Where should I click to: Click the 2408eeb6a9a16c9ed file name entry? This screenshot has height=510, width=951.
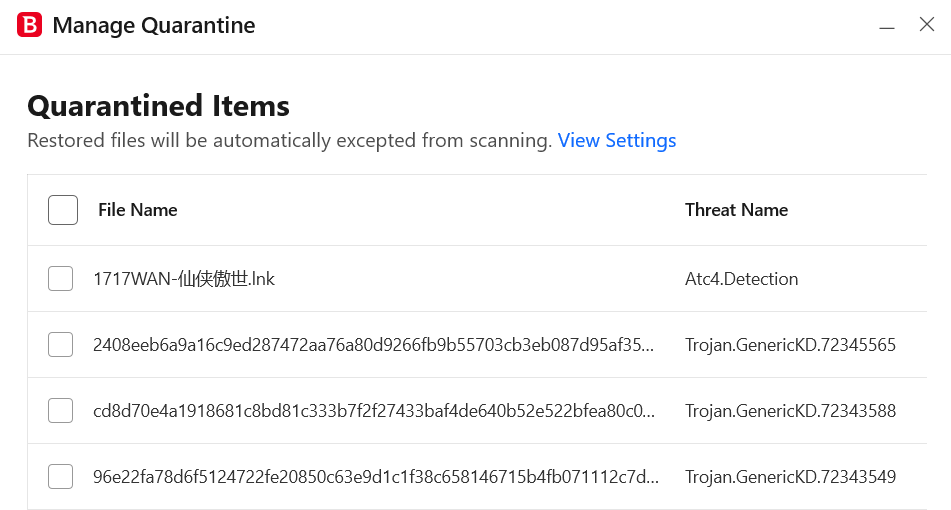click(x=374, y=344)
